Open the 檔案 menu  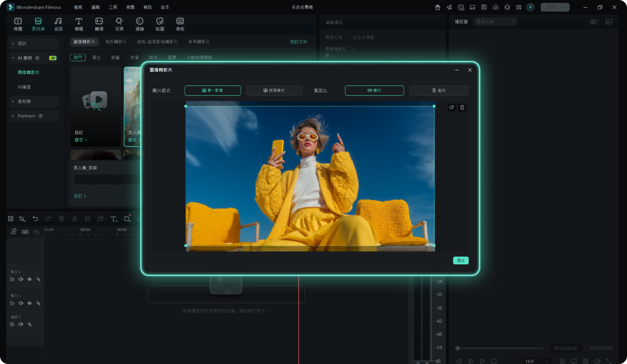point(78,7)
